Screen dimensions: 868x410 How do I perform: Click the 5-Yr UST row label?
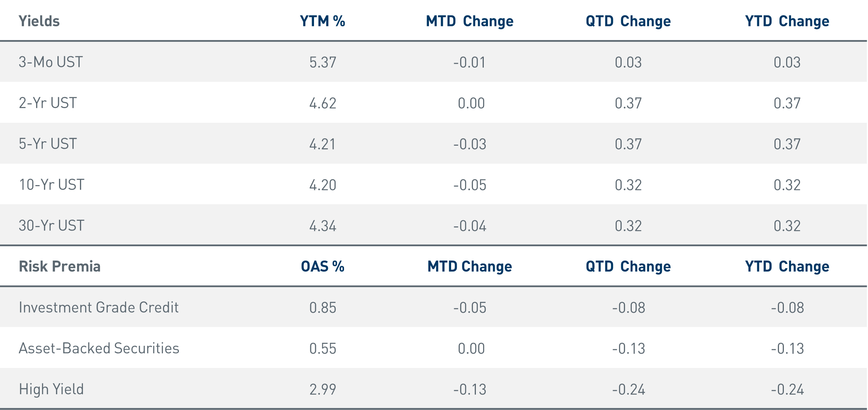pyautogui.click(x=48, y=144)
